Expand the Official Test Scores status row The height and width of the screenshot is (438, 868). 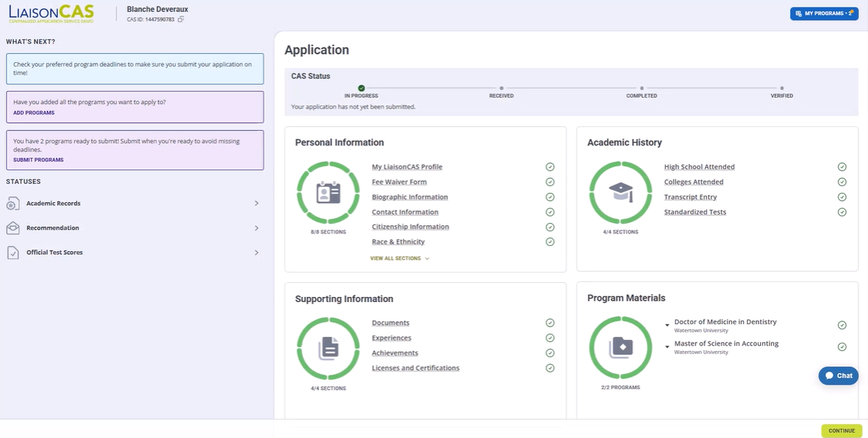tap(257, 252)
